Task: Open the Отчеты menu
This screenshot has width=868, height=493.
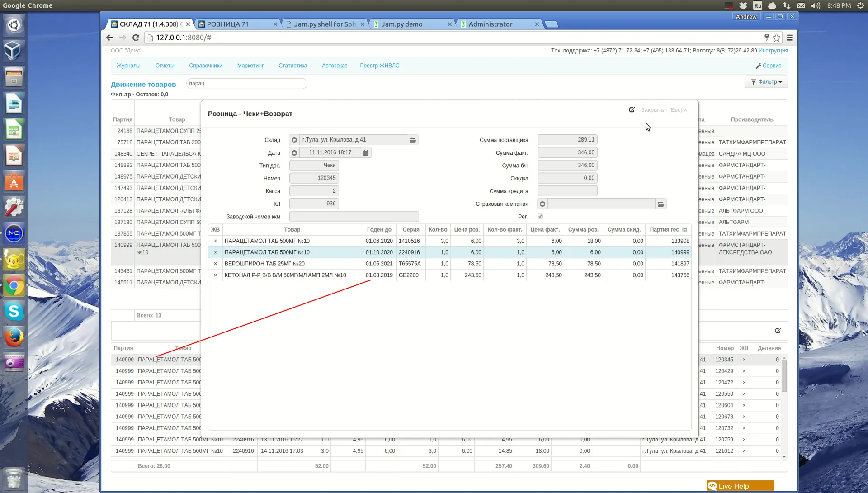Action: coord(165,66)
